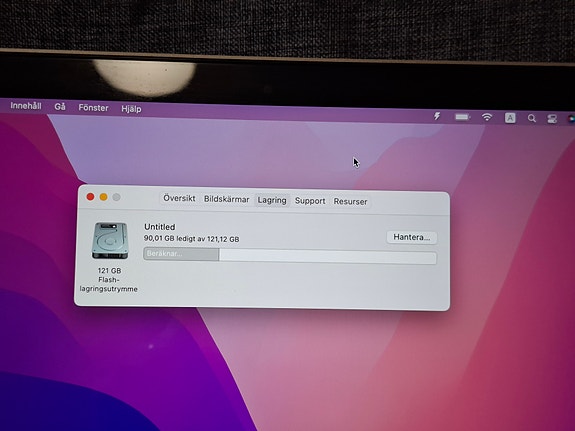The width and height of the screenshot is (575, 431).
Task: Open the Innehåll menu
Action: click(26, 106)
